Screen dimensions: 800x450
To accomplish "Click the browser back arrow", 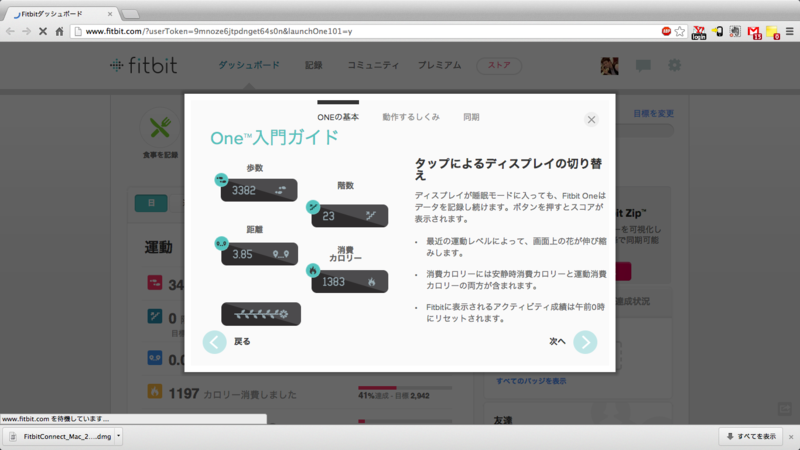I will (10, 32).
